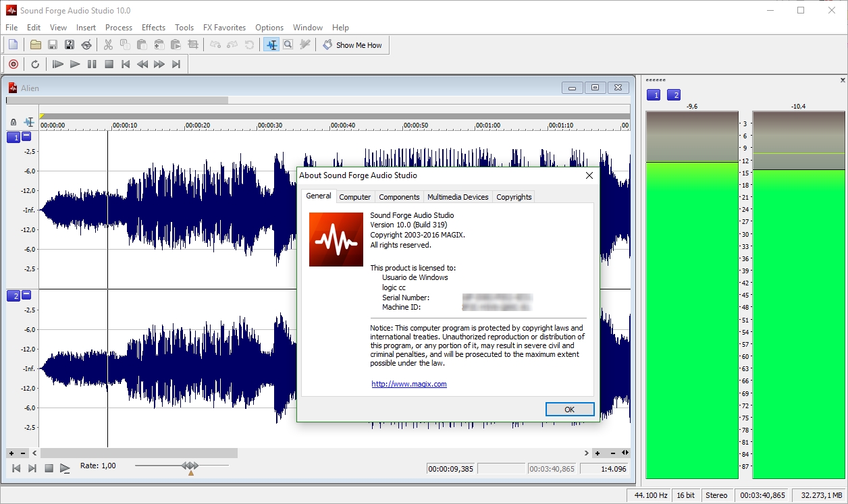This screenshot has height=504, width=848.
Task: Click Play in the main transport toolbar
Action: click(x=75, y=64)
